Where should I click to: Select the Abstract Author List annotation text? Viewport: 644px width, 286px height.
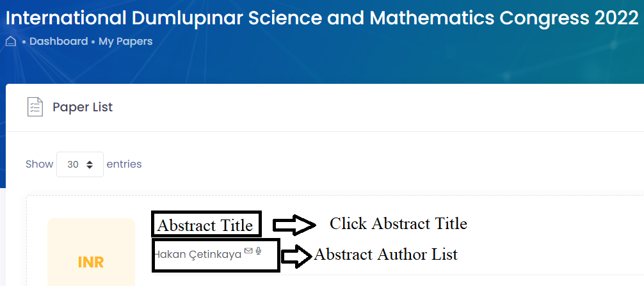click(385, 255)
